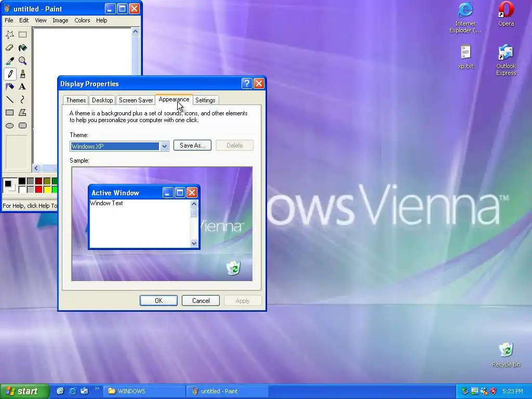532x399 pixels.
Task: Switch to the Appearance tab
Action: pyautogui.click(x=174, y=99)
